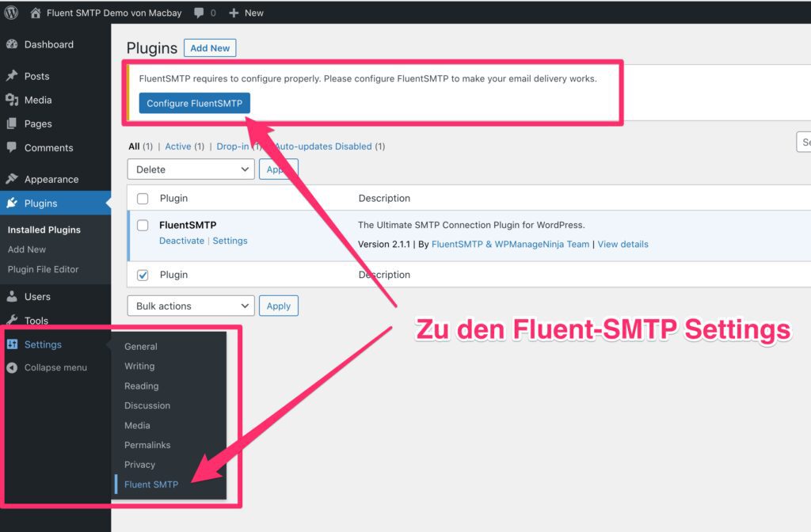Tick the select-all checkbox in table header

(143, 199)
